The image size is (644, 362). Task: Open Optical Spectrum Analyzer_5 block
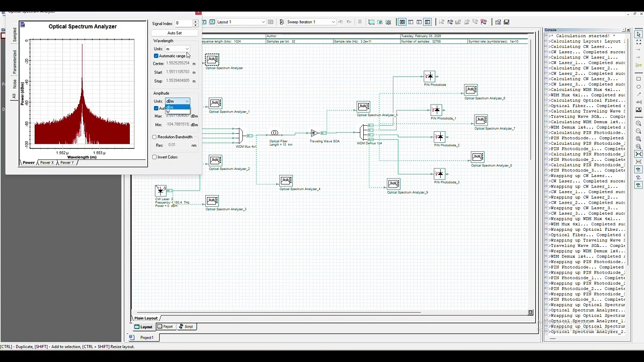[363, 107]
